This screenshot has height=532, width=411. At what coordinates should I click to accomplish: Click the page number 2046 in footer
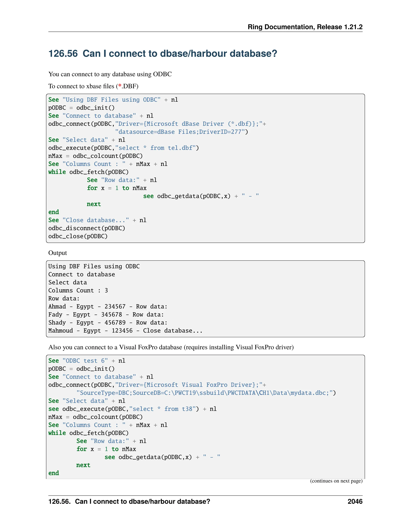click(355, 501)
